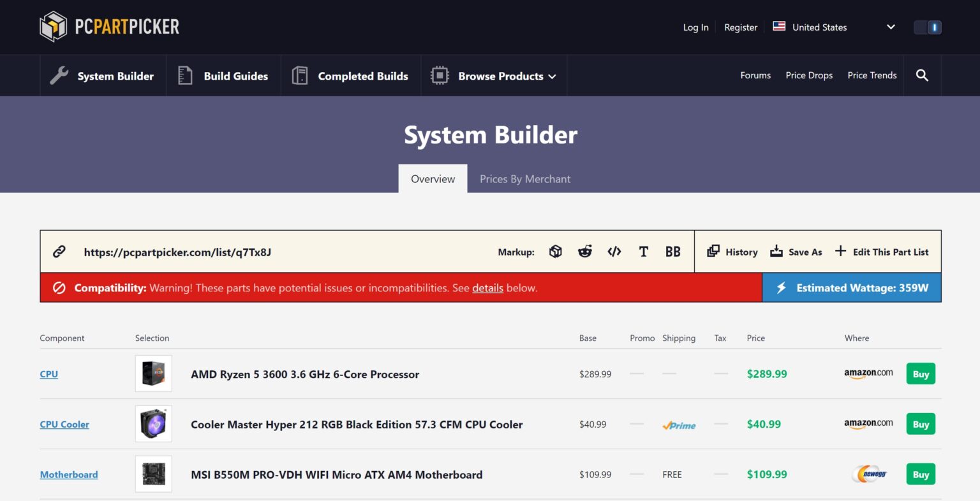The width and height of the screenshot is (980, 501).
Task: Click the part list URL field
Action: 177,252
